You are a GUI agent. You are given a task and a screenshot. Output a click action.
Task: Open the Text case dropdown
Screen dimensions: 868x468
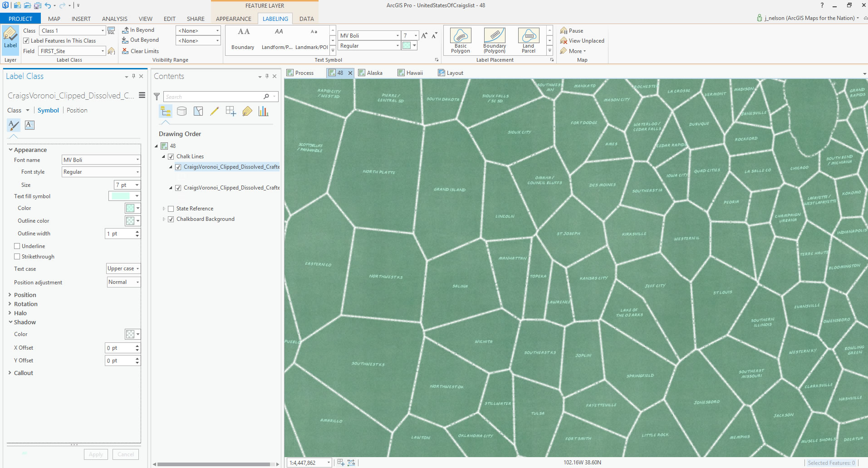coord(123,268)
